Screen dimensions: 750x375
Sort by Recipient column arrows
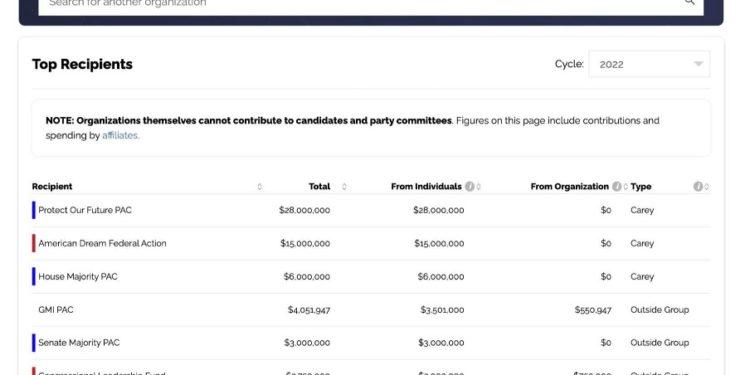tap(260, 187)
